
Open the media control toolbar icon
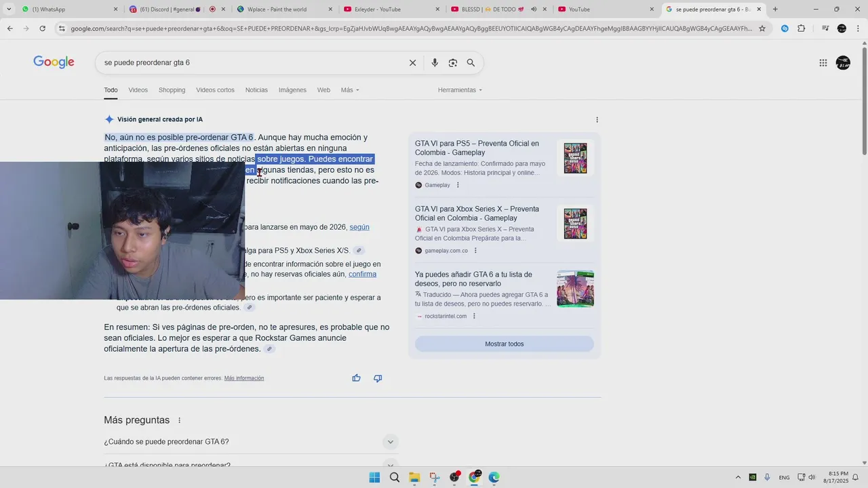(825, 28)
